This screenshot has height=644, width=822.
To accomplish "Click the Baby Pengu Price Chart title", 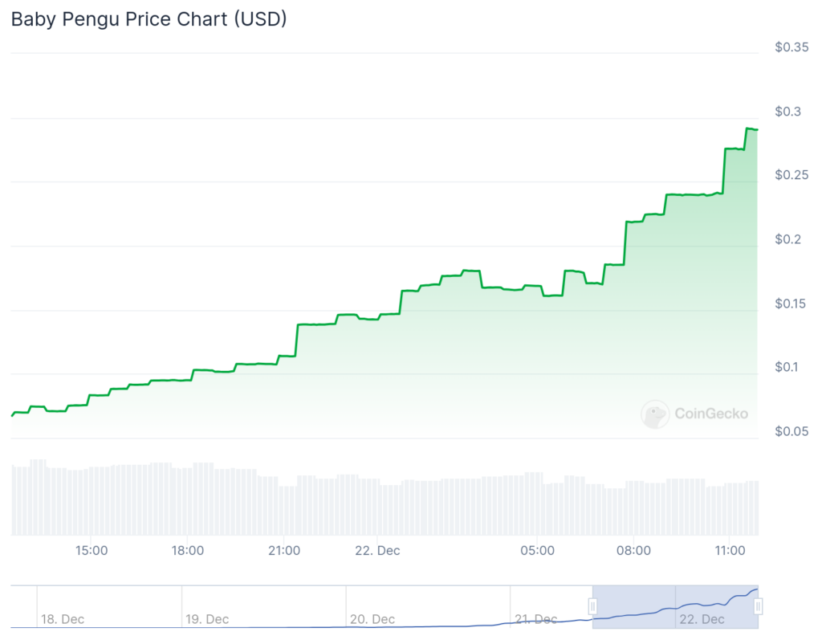I will [x=149, y=19].
